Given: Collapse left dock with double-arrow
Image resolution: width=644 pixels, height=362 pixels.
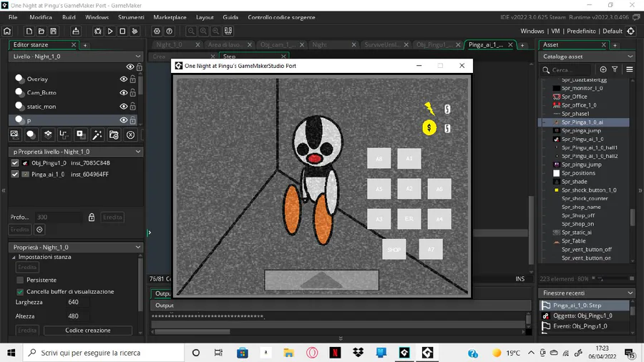Looking at the screenshot, I should tap(4, 190).
